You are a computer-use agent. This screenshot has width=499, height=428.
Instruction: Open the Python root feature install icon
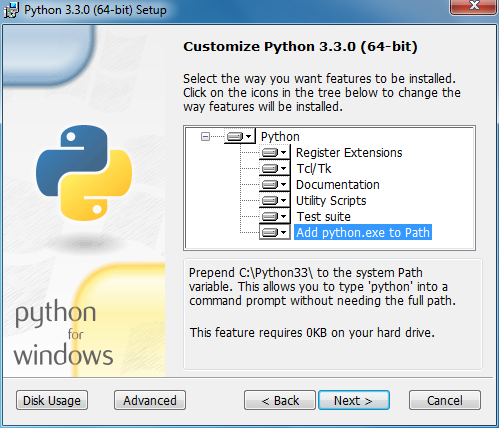tap(240, 136)
